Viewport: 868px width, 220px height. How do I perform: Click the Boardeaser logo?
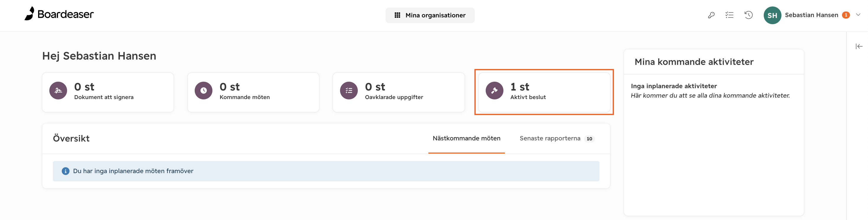59,14
